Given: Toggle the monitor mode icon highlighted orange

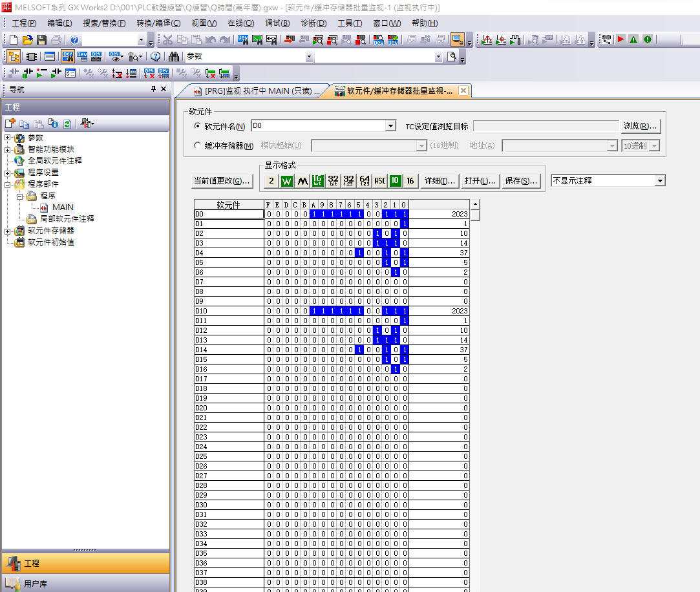Looking at the screenshot, I should pyautogui.click(x=458, y=40).
